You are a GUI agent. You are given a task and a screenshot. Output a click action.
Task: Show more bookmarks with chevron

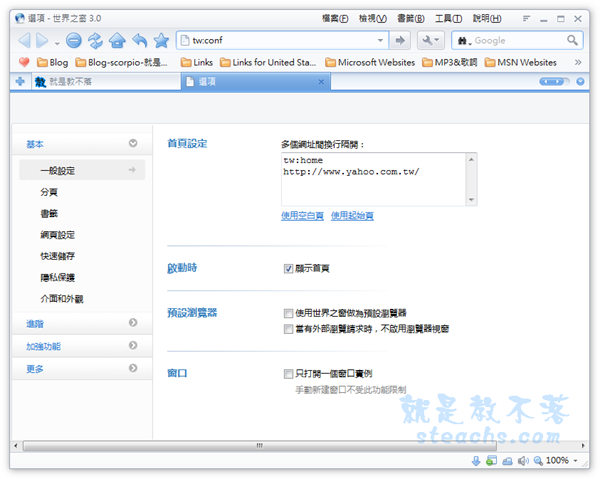pos(578,62)
